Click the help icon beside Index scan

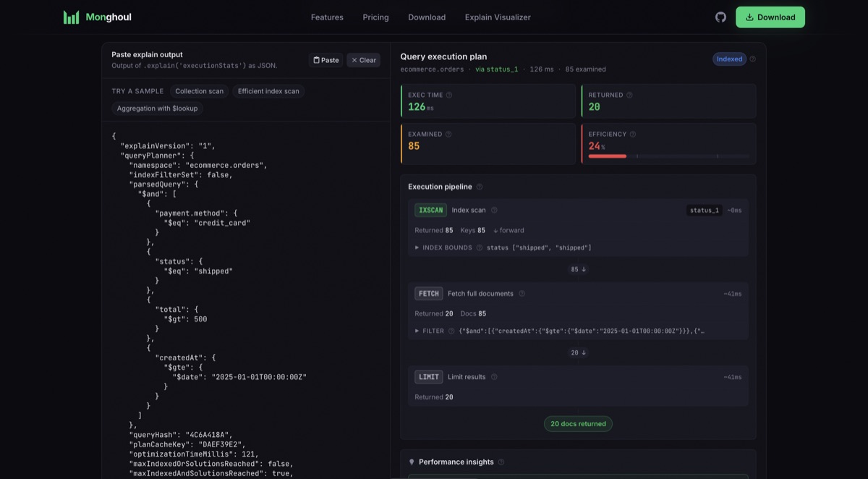pyautogui.click(x=495, y=210)
